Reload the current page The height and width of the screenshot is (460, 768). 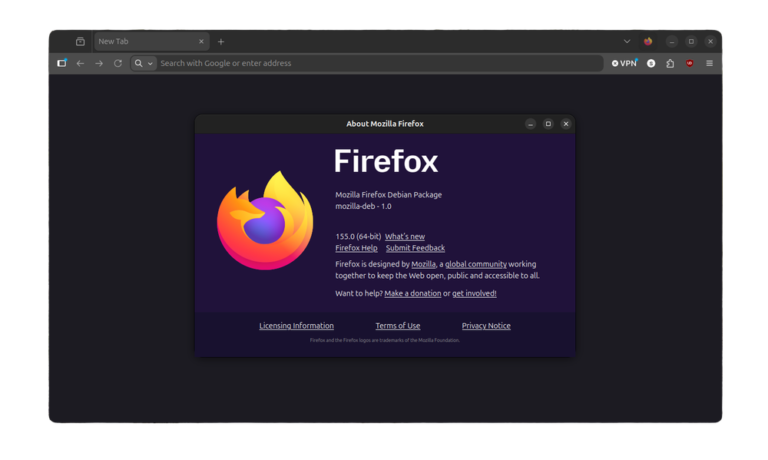click(x=118, y=63)
